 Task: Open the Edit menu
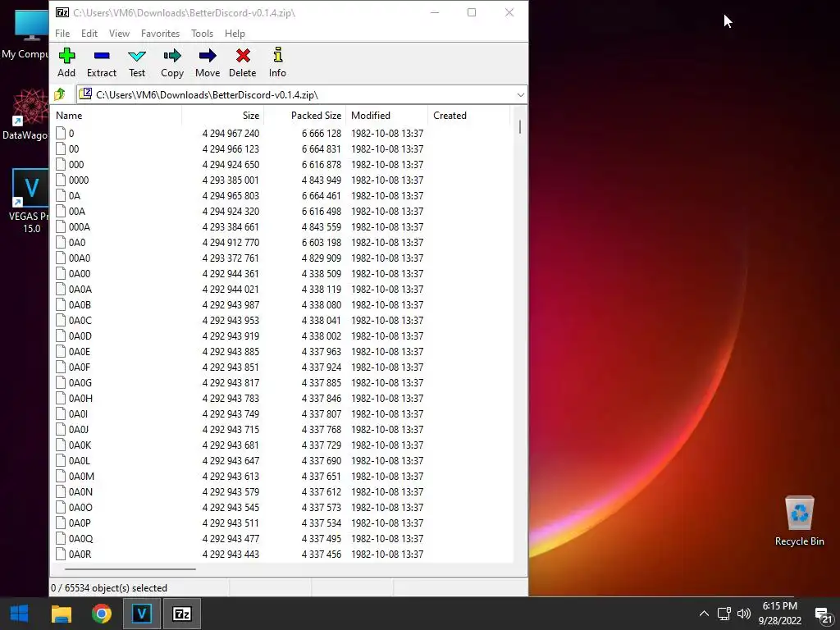pyautogui.click(x=89, y=33)
